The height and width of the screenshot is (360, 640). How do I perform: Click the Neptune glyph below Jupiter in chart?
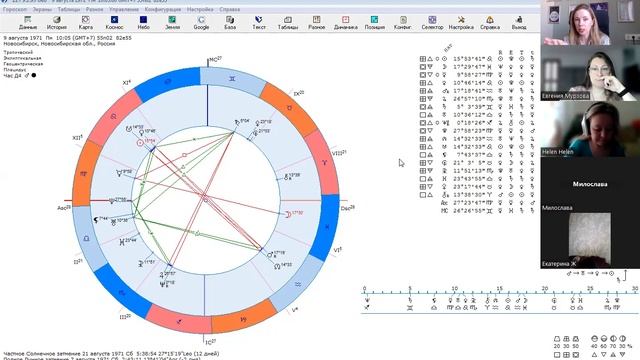162,284
